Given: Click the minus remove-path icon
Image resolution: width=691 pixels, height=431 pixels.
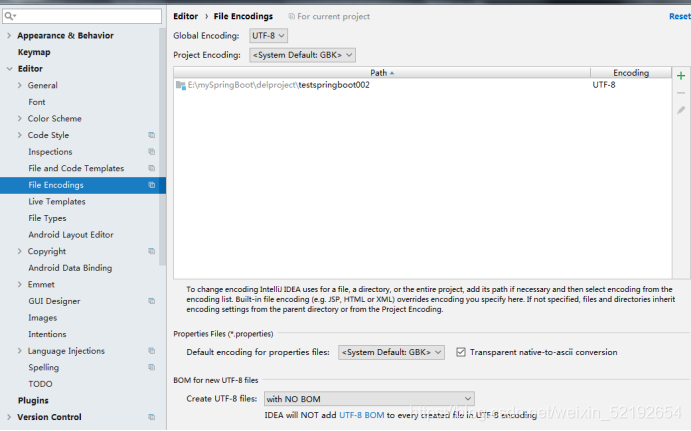Looking at the screenshot, I should (x=681, y=93).
